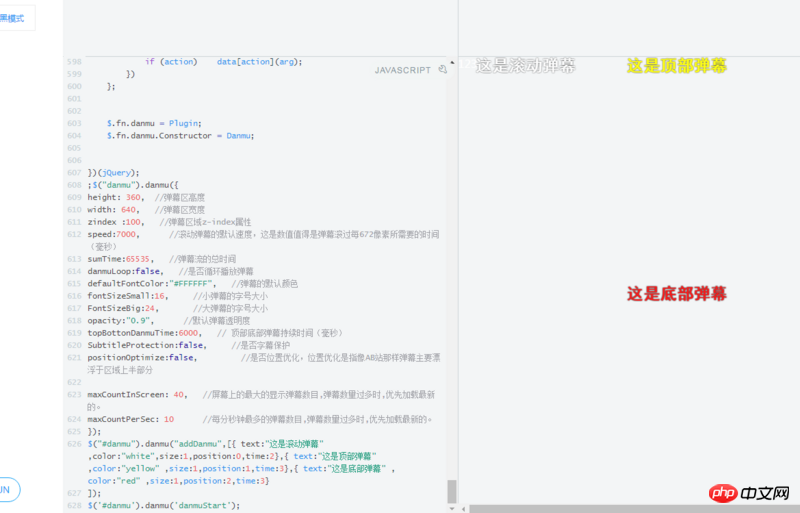The width and height of the screenshot is (800, 513).
Task: Click line number 598 in the gutter
Action: [x=74, y=62]
